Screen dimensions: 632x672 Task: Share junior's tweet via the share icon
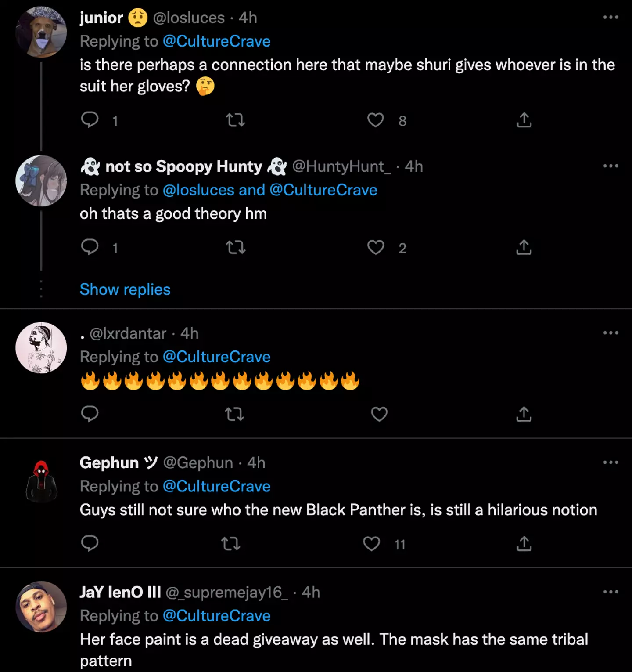(523, 120)
